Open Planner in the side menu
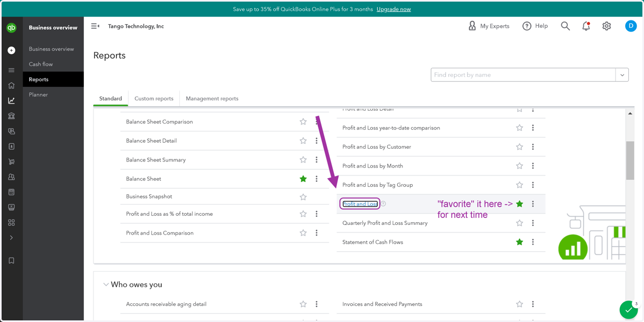The height and width of the screenshot is (322, 644). point(38,94)
